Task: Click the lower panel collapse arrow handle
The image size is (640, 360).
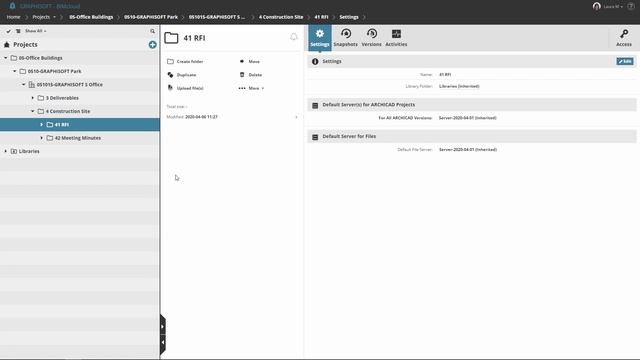Action: click(x=162, y=342)
